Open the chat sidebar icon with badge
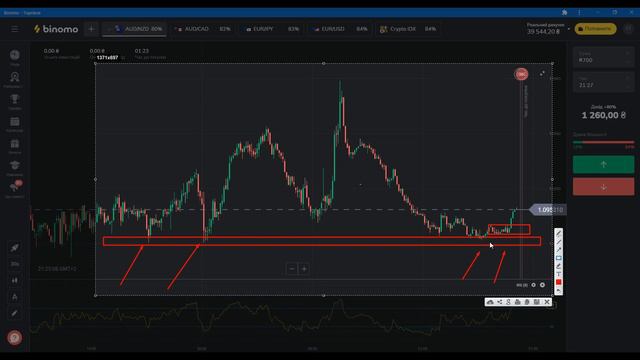The height and width of the screenshot is (360, 640). [15, 187]
